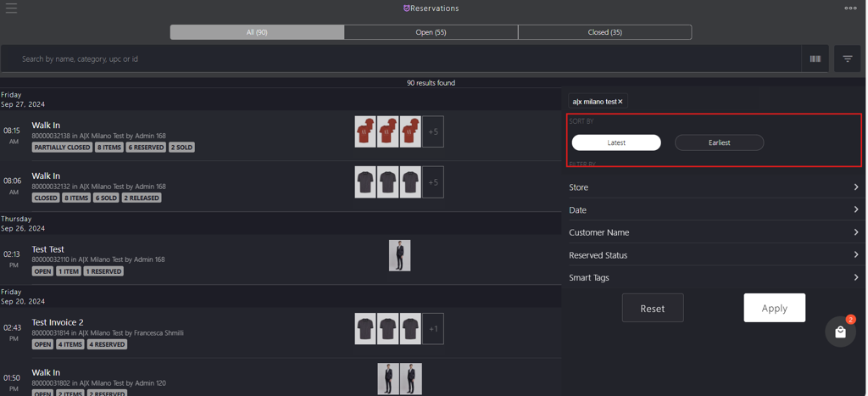Remove the a|x milano test filter chip
The width and height of the screenshot is (868, 396).
click(620, 102)
